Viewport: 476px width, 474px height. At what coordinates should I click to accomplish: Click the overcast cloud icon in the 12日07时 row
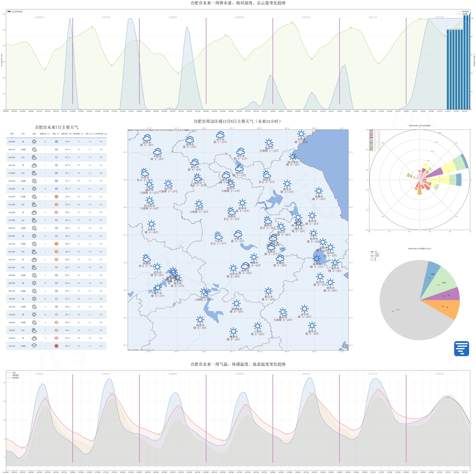pos(34,338)
